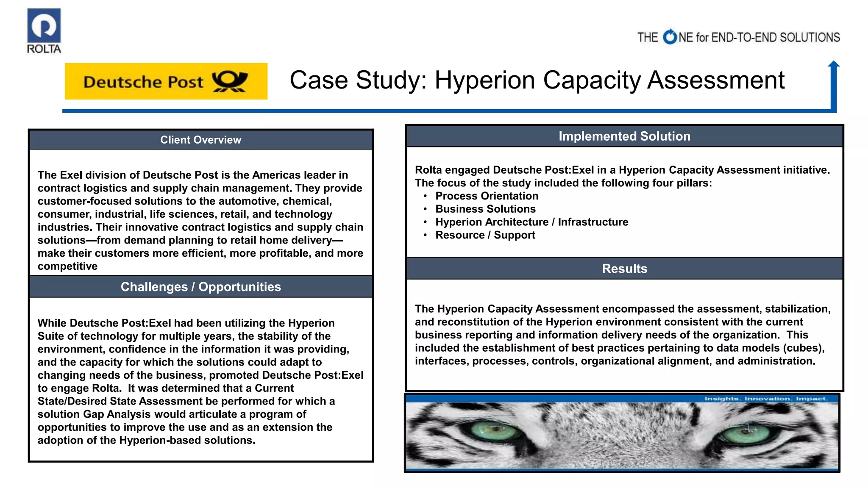Click the Case Study title text
This screenshot has width=868, height=488.
coord(537,80)
